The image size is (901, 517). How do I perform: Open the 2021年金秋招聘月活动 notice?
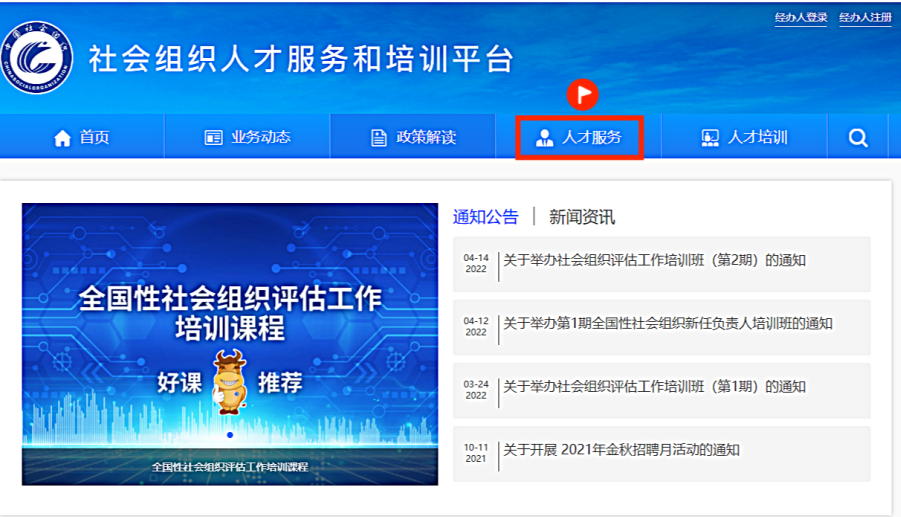[x=621, y=450]
